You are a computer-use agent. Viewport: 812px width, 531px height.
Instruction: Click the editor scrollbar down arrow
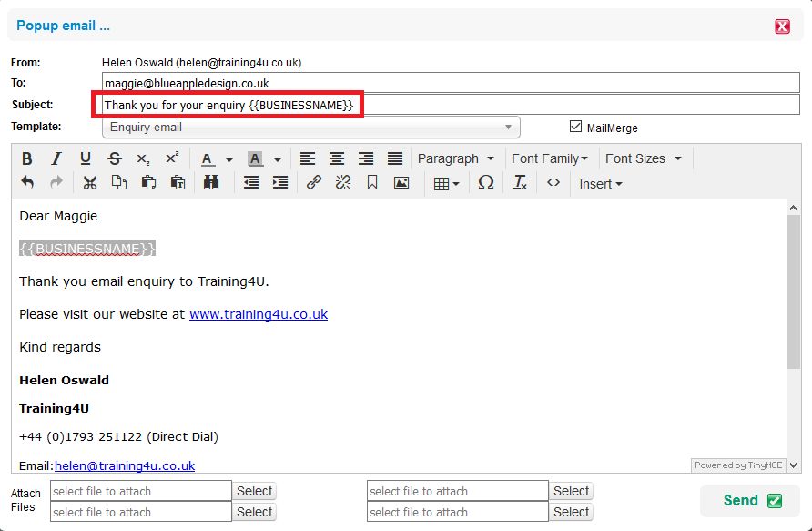(x=794, y=465)
